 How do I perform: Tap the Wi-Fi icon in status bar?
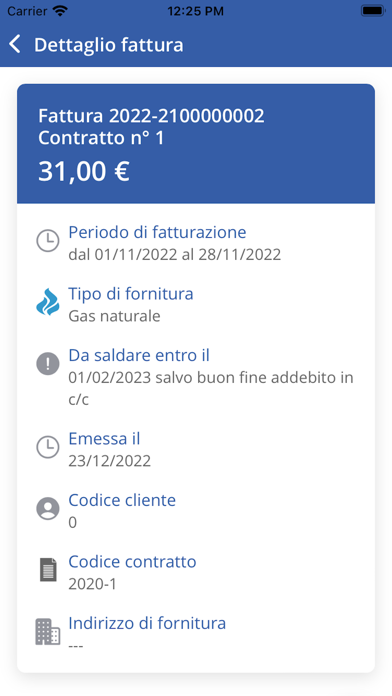click(60, 11)
